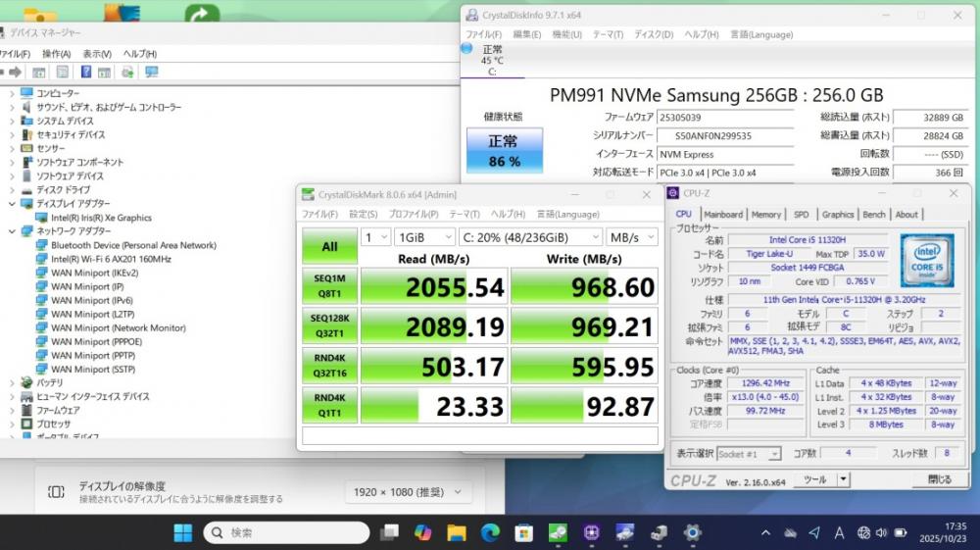Open 設定(S) menu in CrystalDiskMark
Image resolution: width=980 pixels, height=550 pixels.
(x=364, y=215)
